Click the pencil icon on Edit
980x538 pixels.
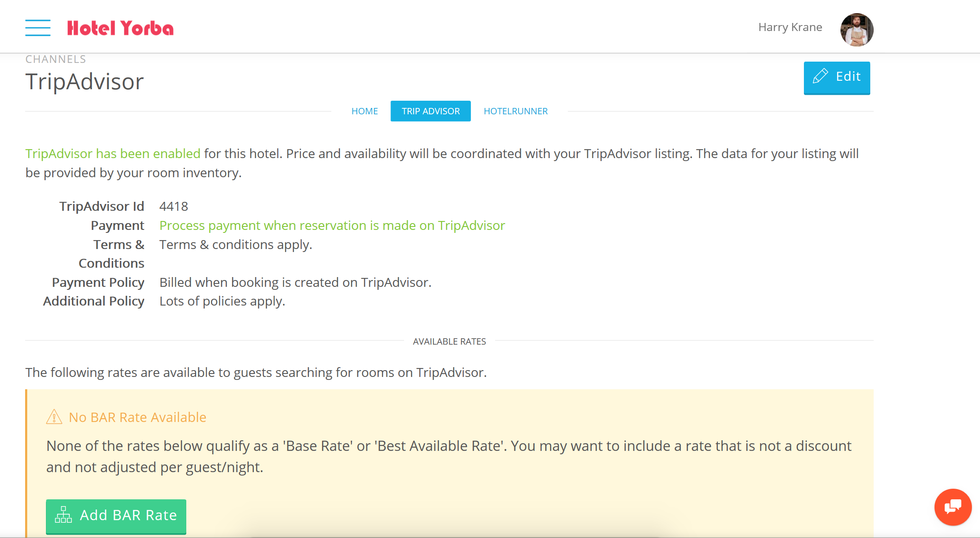click(x=820, y=76)
